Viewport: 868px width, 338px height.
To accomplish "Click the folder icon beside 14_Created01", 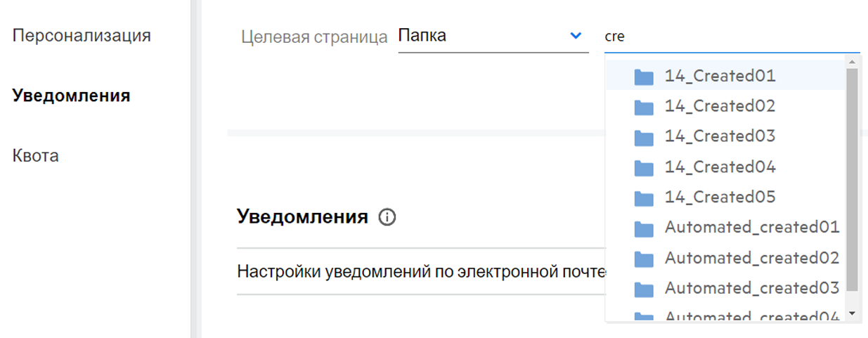I will tap(644, 77).
